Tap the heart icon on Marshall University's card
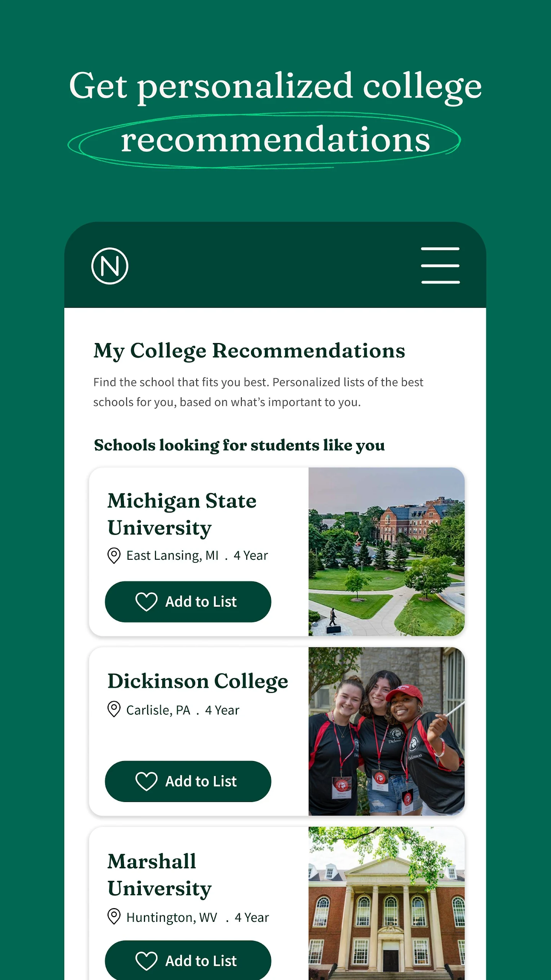Screen dimensions: 551x980 (147, 961)
